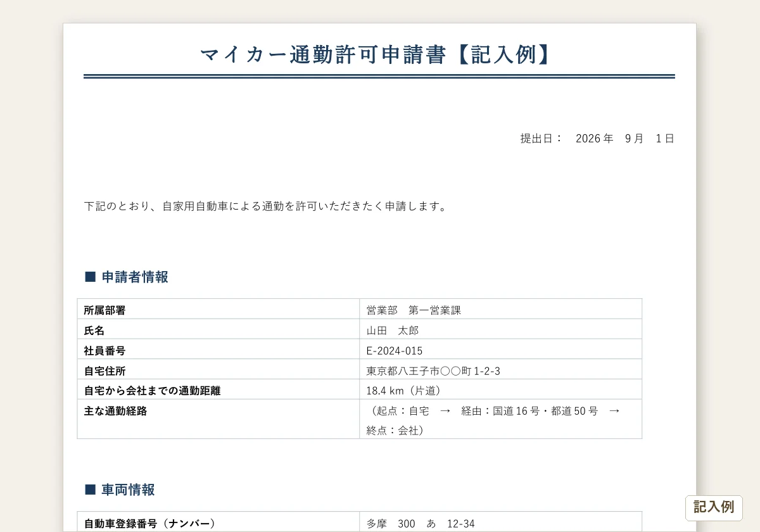Select the sentence starting 下記のとおり

[x=266, y=206]
